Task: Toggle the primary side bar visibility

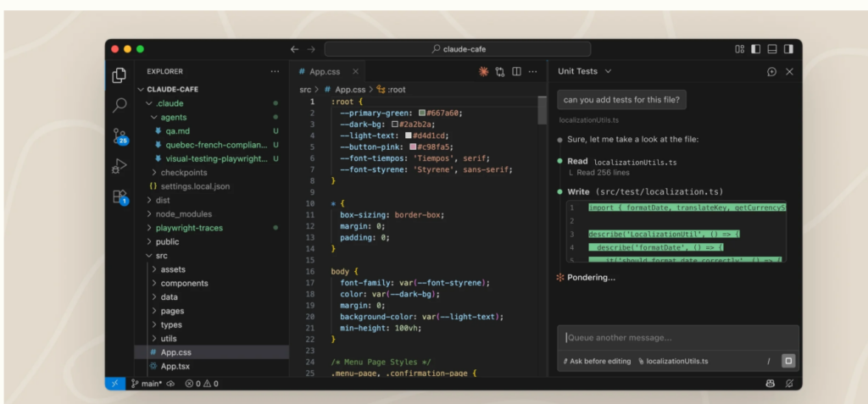Action: tap(755, 49)
